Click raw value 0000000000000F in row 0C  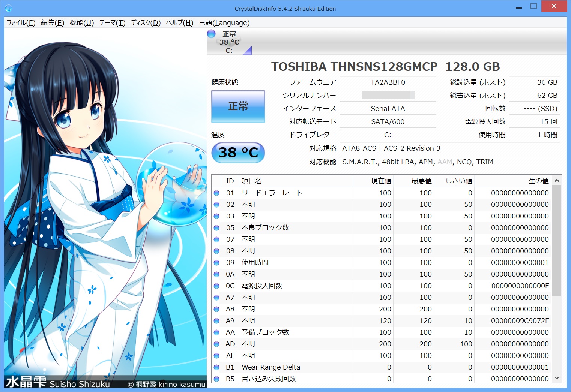click(520, 286)
